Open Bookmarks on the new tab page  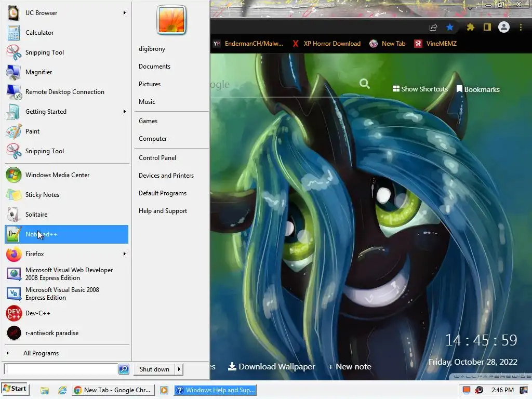478,89
